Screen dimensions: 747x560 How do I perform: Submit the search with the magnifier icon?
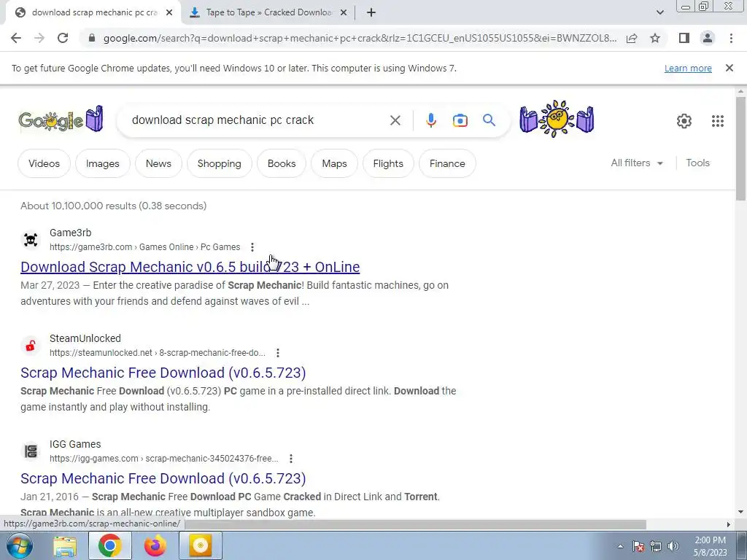(x=489, y=120)
